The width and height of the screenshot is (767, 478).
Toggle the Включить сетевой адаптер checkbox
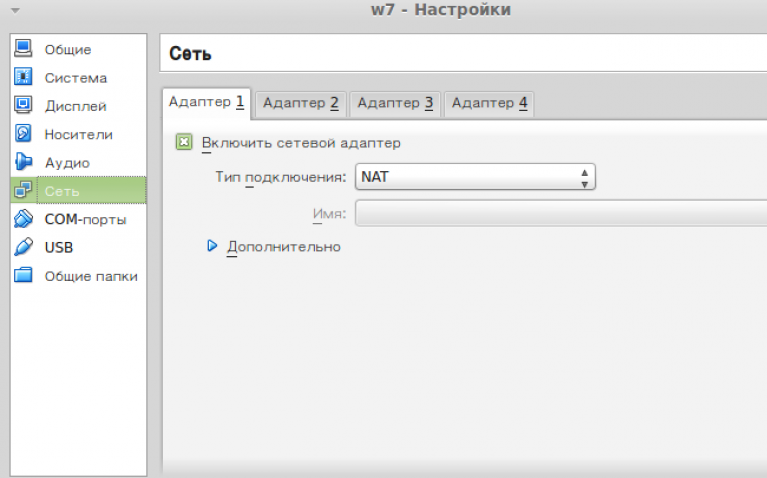point(184,143)
